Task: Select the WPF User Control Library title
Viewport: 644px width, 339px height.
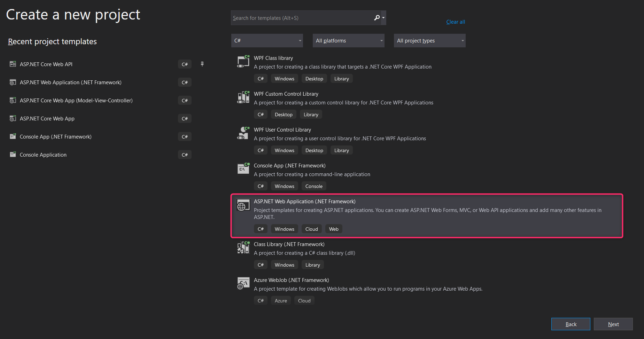Action: 282,130
